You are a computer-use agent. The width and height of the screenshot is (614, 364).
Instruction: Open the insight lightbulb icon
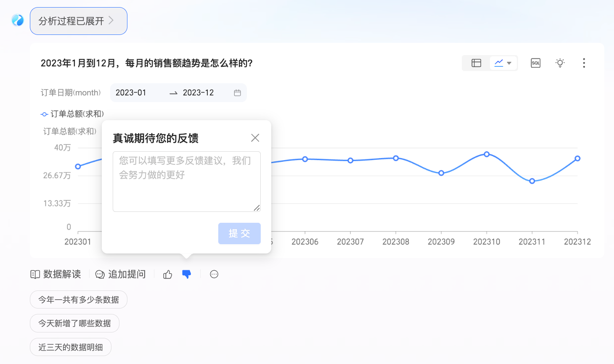pyautogui.click(x=560, y=63)
